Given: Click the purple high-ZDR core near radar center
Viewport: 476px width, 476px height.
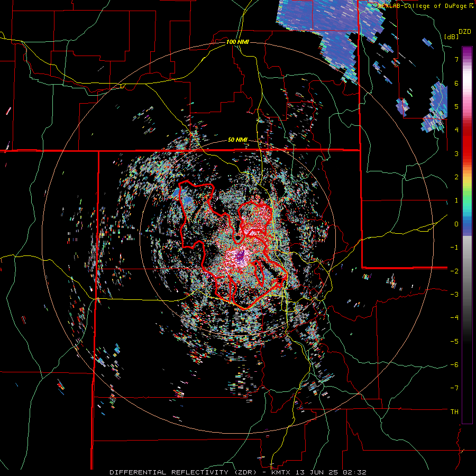Looking at the screenshot, I should point(240,257).
